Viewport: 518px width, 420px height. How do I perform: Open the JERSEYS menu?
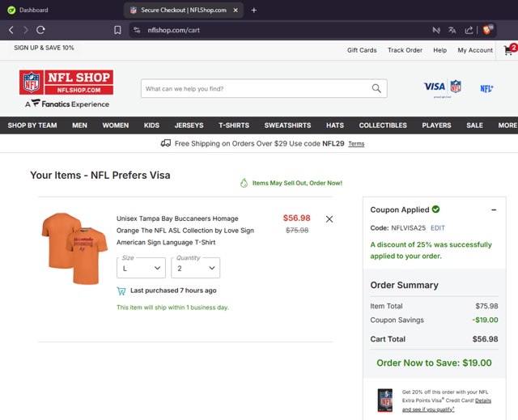(189, 125)
